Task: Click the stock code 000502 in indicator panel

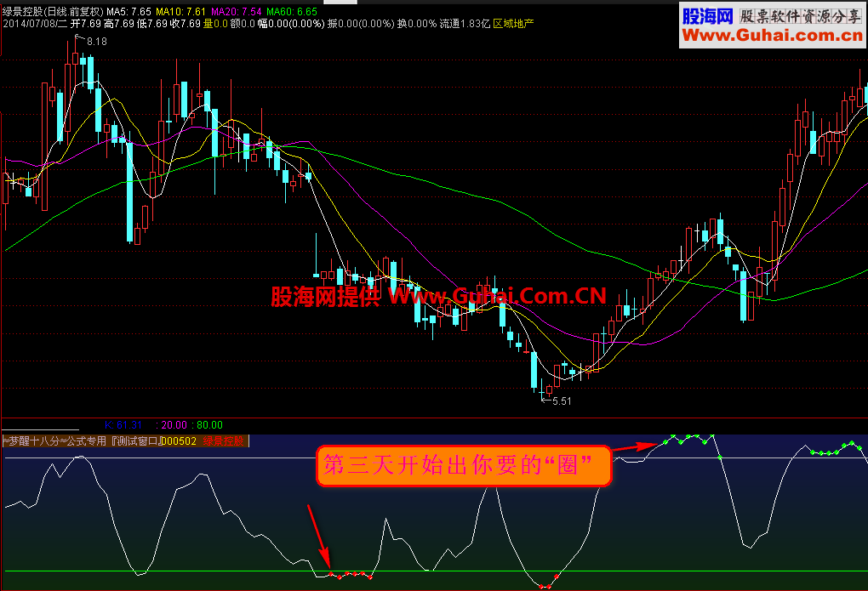Action: [178, 441]
